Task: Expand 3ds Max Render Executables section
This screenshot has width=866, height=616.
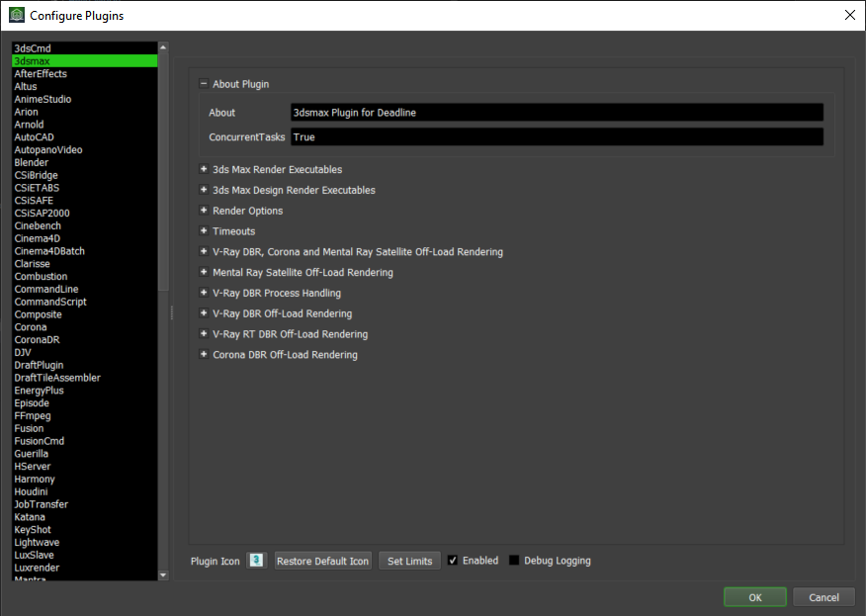Action: pos(204,169)
